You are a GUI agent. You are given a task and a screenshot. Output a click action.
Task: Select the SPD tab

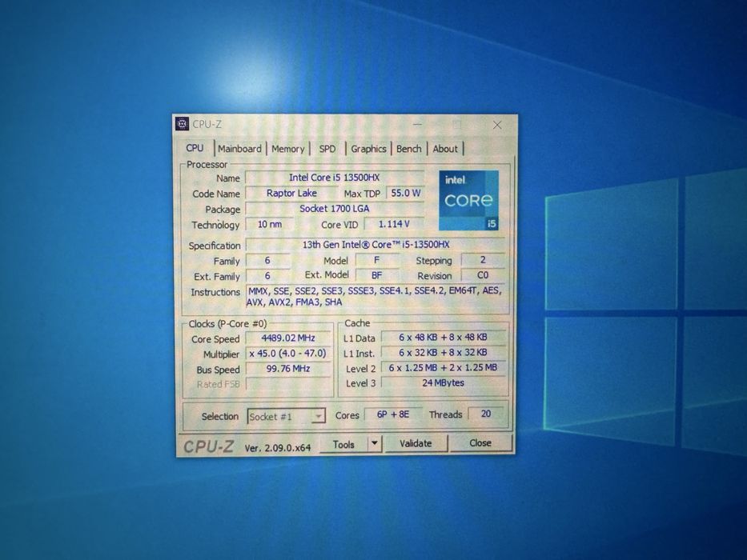point(327,149)
